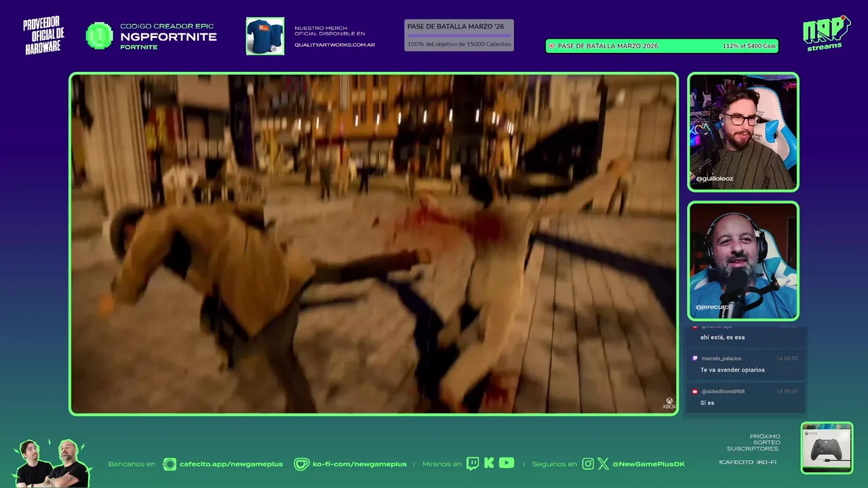Image resolution: width=868 pixels, height=488 pixels.
Task: Click the Cafecitos 15000 goal progress widget
Action: [x=459, y=35]
